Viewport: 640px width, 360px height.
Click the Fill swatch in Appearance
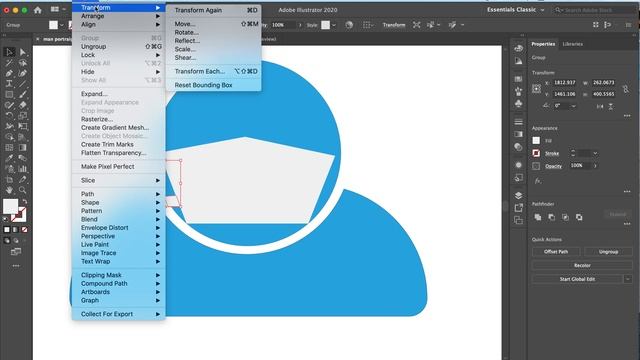(536, 140)
